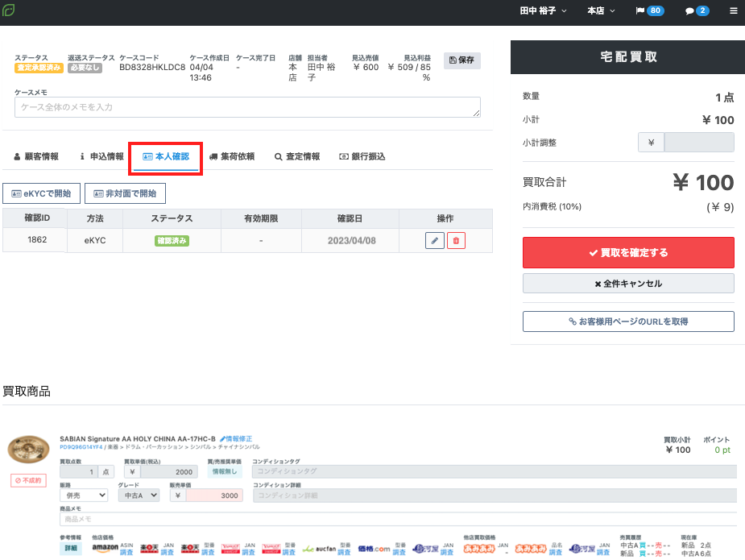Click the 宅配買取 panel header
745x560 pixels.
[628, 57]
